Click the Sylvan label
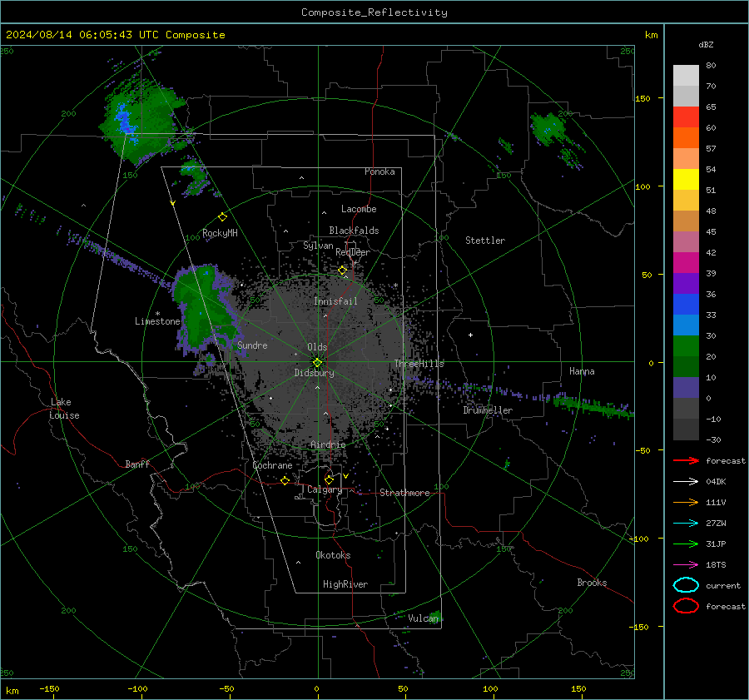749x700 pixels. (318, 246)
